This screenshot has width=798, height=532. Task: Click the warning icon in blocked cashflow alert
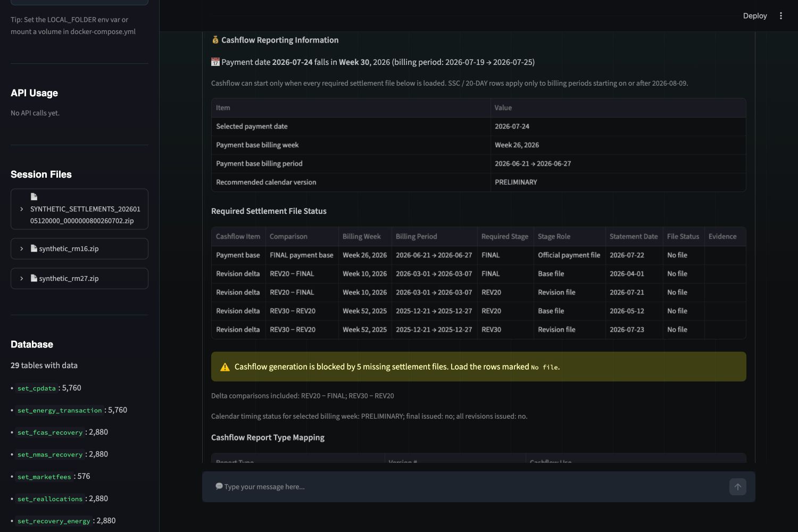(x=225, y=367)
